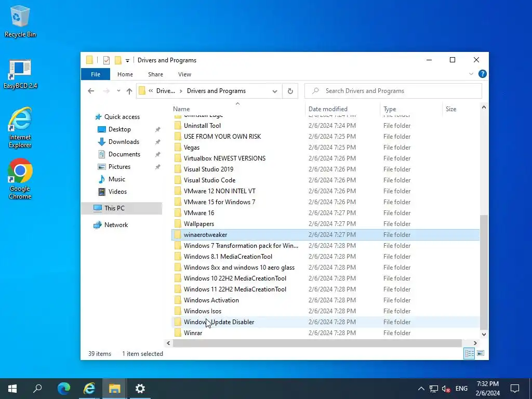Image resolution: width=532 pixels, height=399 pixels.
Task: Click the Uninstall Tool folder icon
Action: [x=178, y=126]
